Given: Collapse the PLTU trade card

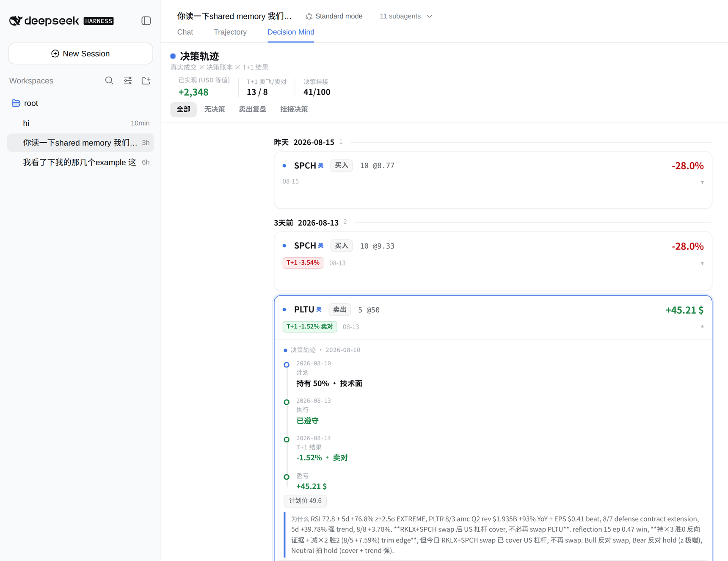Looking at the screenshot, I should (702, 326).
